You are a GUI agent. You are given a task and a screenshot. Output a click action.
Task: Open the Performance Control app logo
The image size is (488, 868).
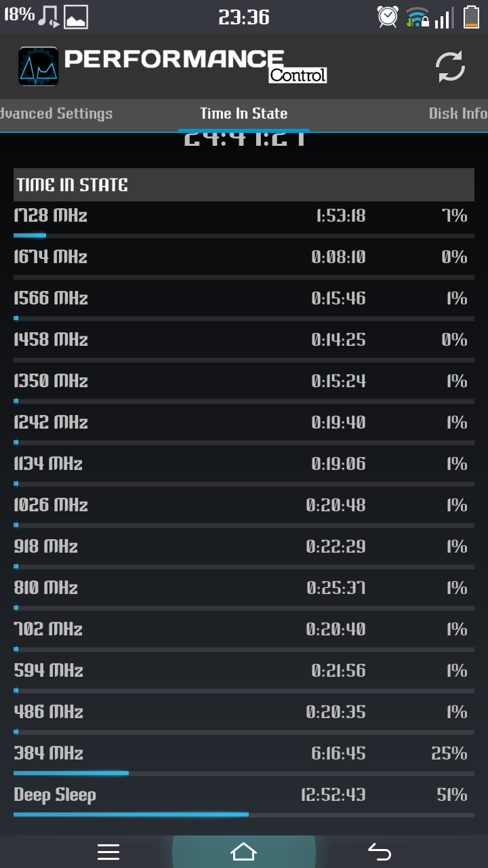(x=38, y=66)
